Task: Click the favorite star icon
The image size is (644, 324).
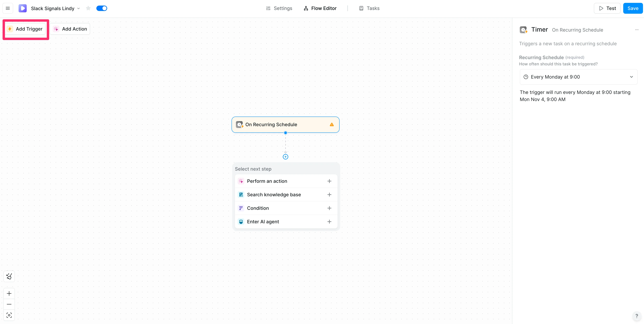Action: pos(88,8)
